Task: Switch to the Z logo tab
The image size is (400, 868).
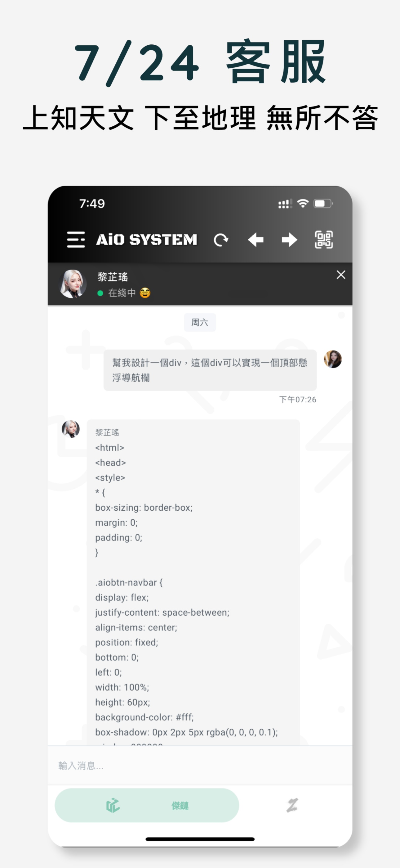Action: (x=292, y=805)
